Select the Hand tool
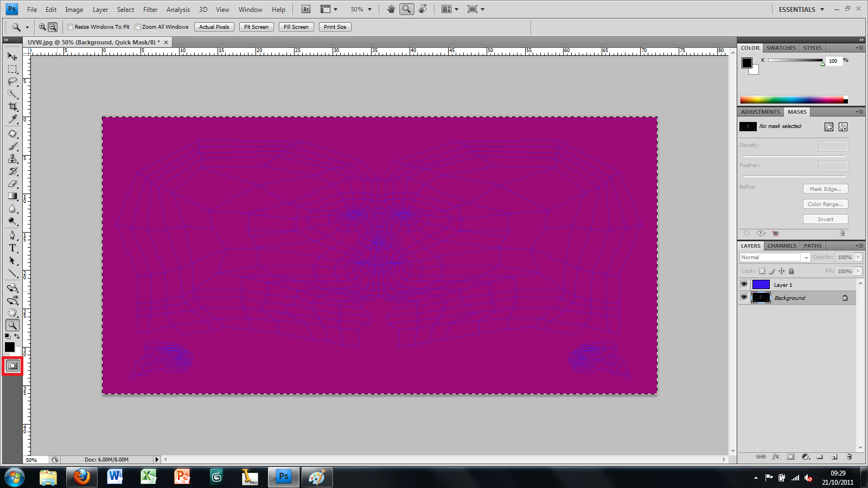868x488 pixels. pyautogui.click(x=12, y=312)
